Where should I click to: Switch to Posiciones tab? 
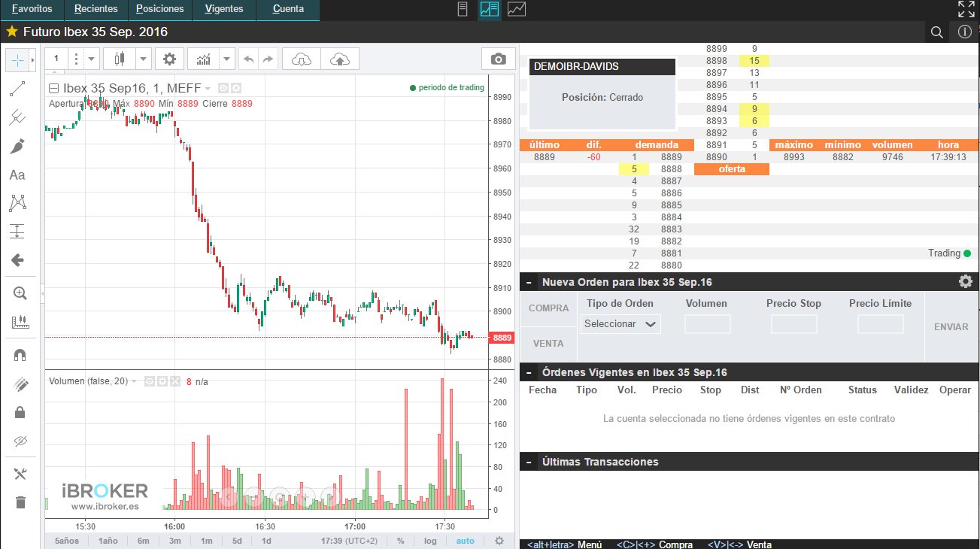click(x=160, y=9)
